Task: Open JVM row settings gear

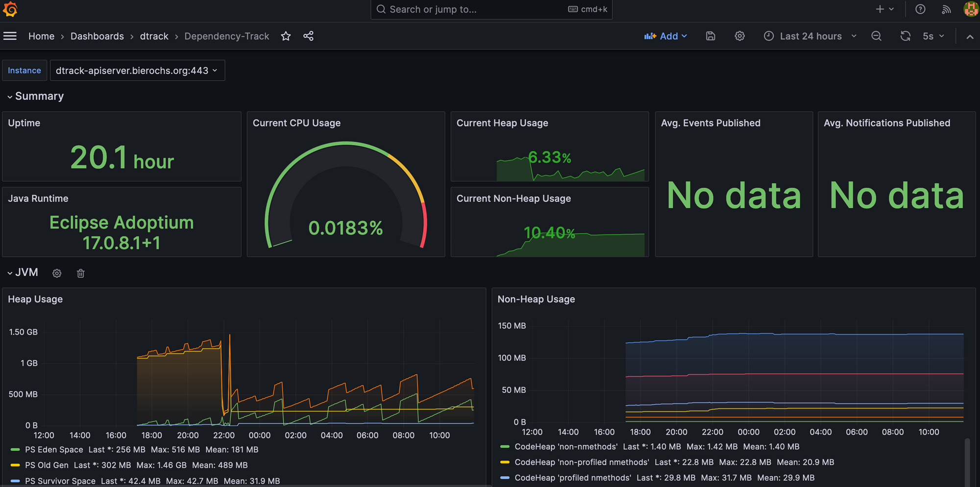Action: coord(57,273)
